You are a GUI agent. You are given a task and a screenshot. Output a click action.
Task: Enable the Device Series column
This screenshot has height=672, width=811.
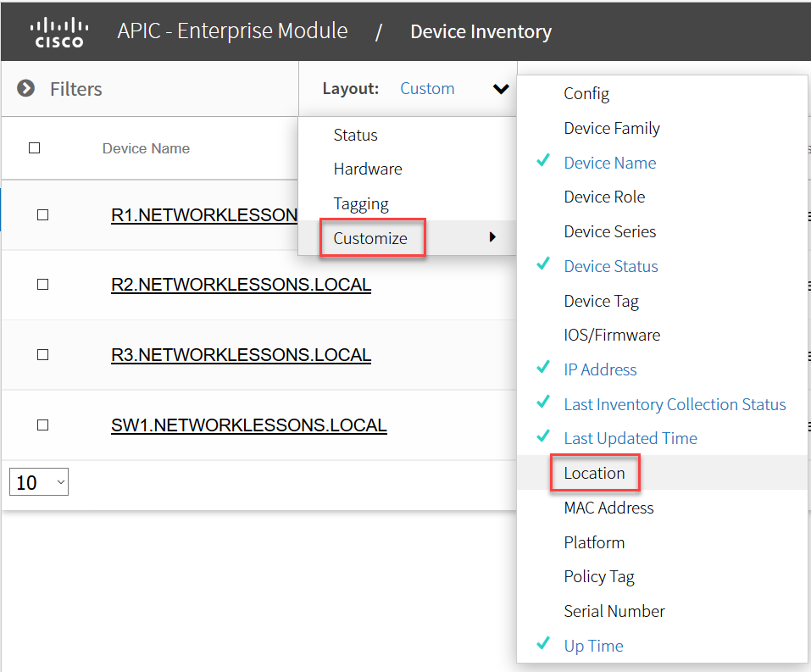(x=610, y=231)
